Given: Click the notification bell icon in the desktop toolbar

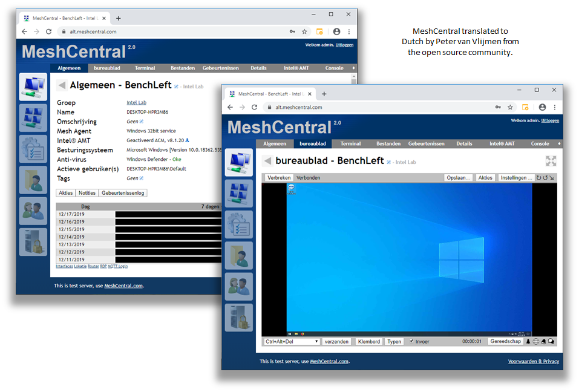Looking at the screenshot, I should 543,341.
